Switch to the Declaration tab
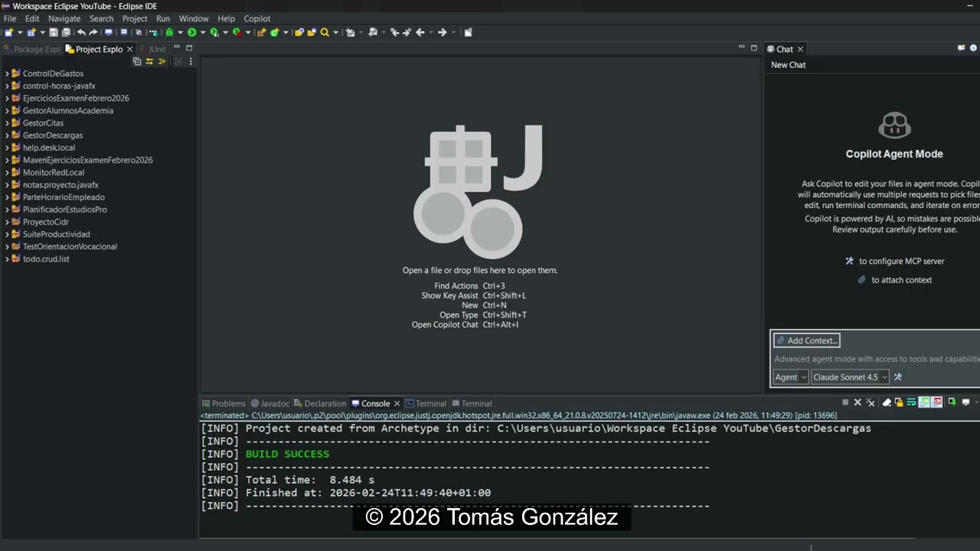Viewport: 980px width, 551px height. tap(320, 403)
